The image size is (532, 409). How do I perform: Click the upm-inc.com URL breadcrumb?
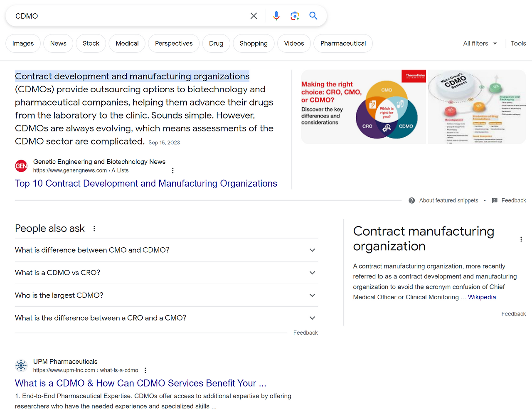click(86, 370)
